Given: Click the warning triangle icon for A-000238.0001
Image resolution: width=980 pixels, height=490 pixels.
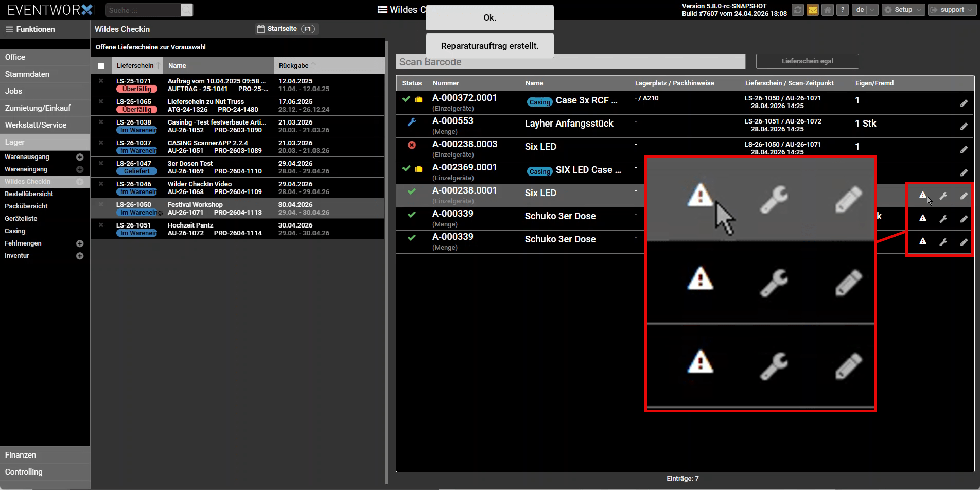Looking at the screenshot, I should pos(923,195).
